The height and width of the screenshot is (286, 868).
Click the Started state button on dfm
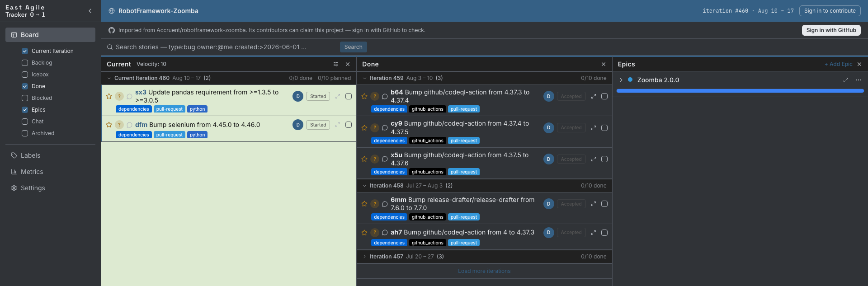318,125
